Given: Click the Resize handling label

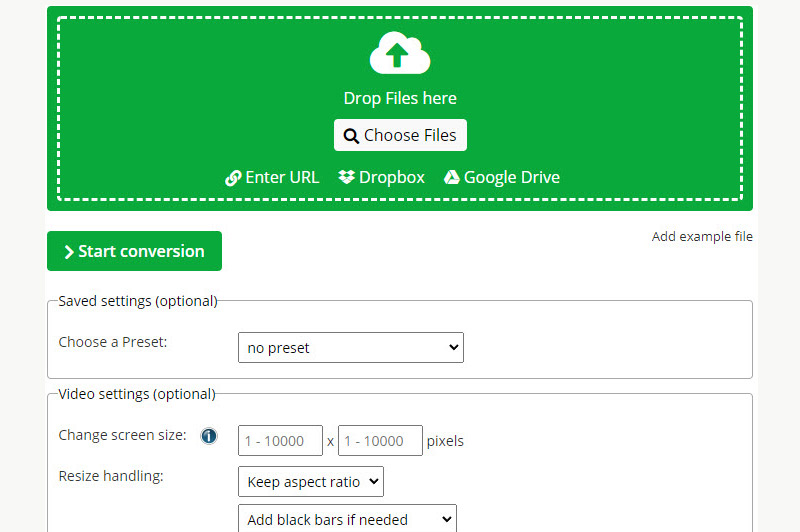Looking at the screenshot, I should (x=111, y=476).
